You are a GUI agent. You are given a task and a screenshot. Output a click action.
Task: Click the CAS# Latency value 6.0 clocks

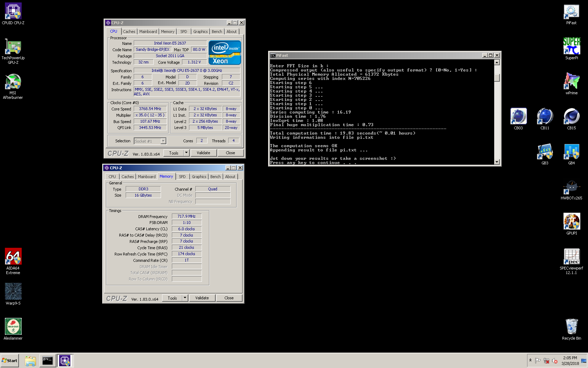pyautogui.click(x=187, y=229)
